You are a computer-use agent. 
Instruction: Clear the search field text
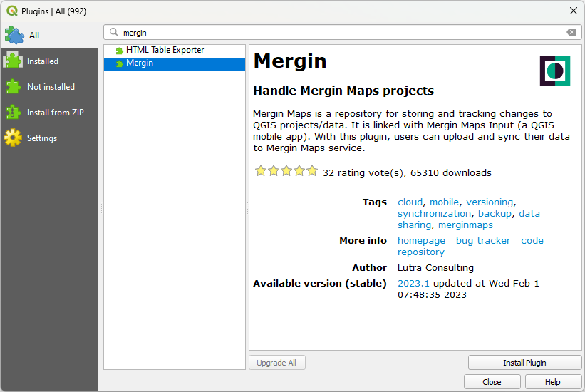pyautogui.click(x=571, y=33)
